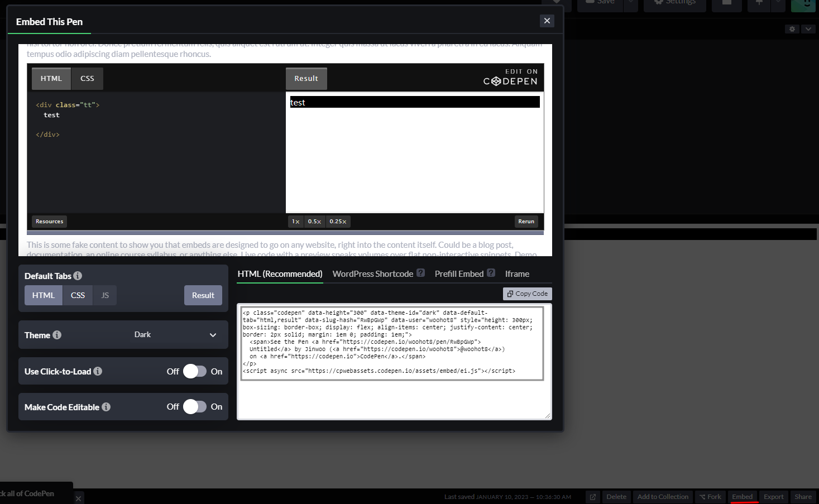Open pen in new window icon
Viewport: 819px width, 504px height.
coord(593,497)
